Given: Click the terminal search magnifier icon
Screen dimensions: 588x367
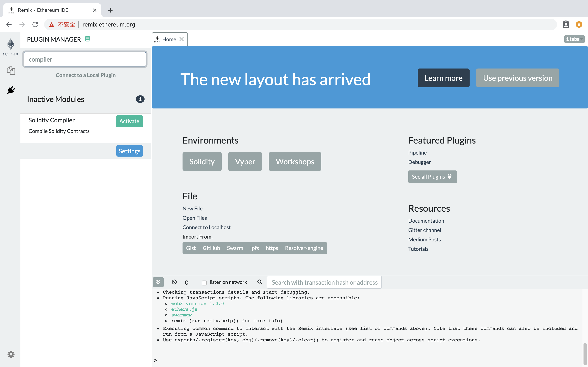Looking at the screenshot, I should pyautogui.click(x=260, y=282).
